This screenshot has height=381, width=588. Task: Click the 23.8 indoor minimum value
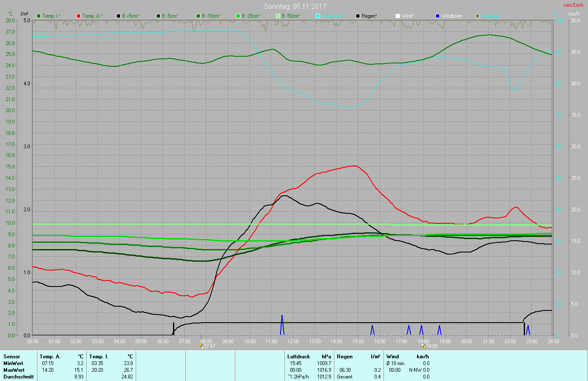point(128,363)
